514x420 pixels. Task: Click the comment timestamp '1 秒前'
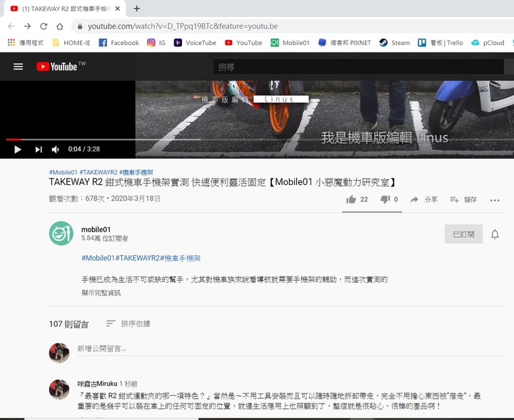click(x=128, y=384)
